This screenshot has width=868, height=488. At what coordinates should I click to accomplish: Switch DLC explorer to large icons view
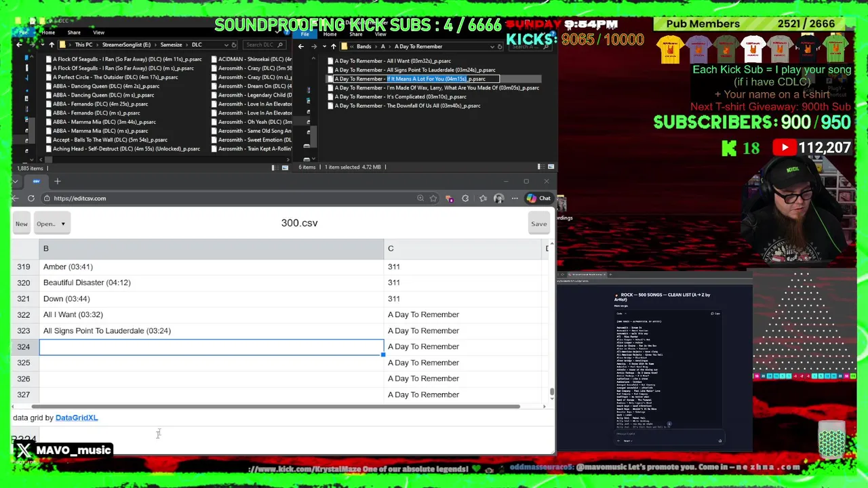point(285,167)
